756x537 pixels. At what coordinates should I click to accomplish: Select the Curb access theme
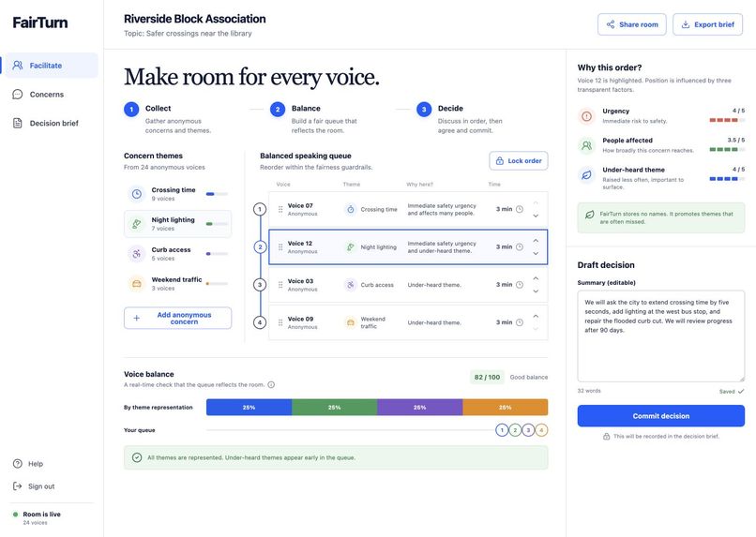(177, 254)
